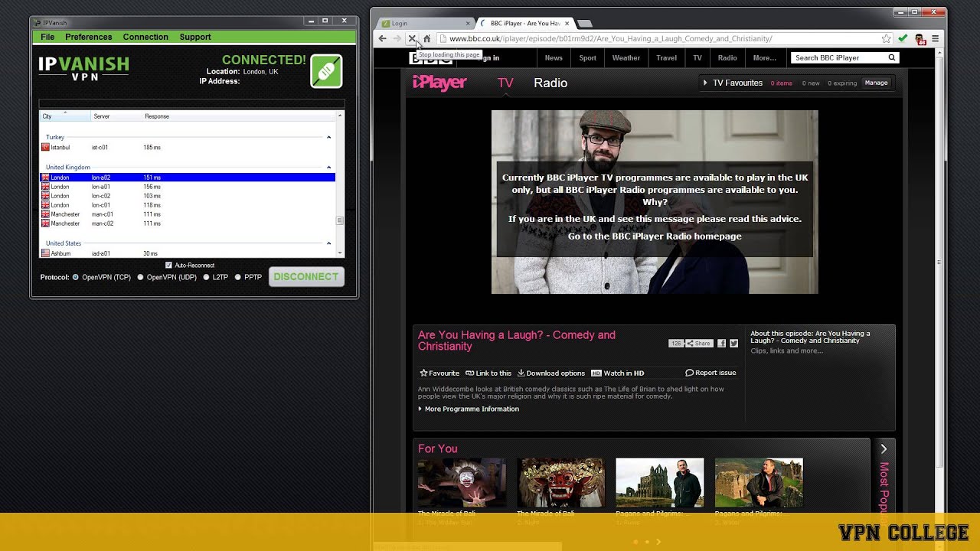This screenshot has height=551, width=980.
Task: Open the BBC Sport link
Action: pyautogui.click(x=587, y=57)
